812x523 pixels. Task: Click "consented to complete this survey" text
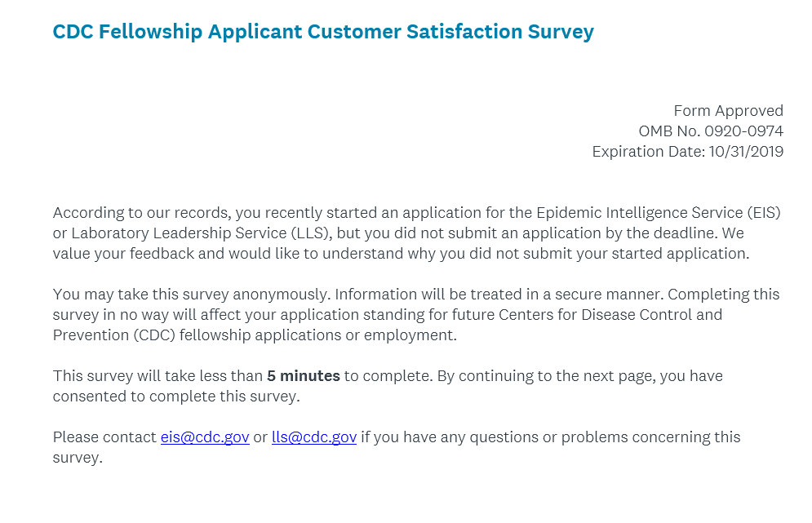[x=175, y=397]
